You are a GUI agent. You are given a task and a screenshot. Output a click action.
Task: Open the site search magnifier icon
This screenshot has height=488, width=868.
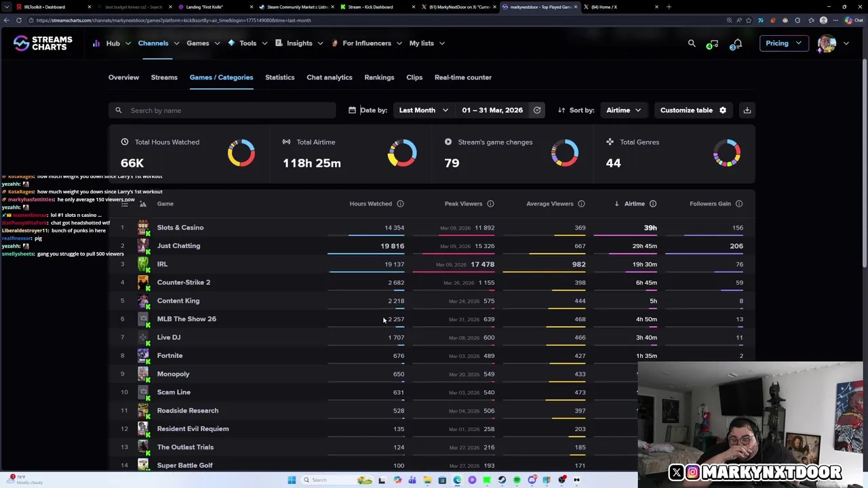(x=692, y=43)
